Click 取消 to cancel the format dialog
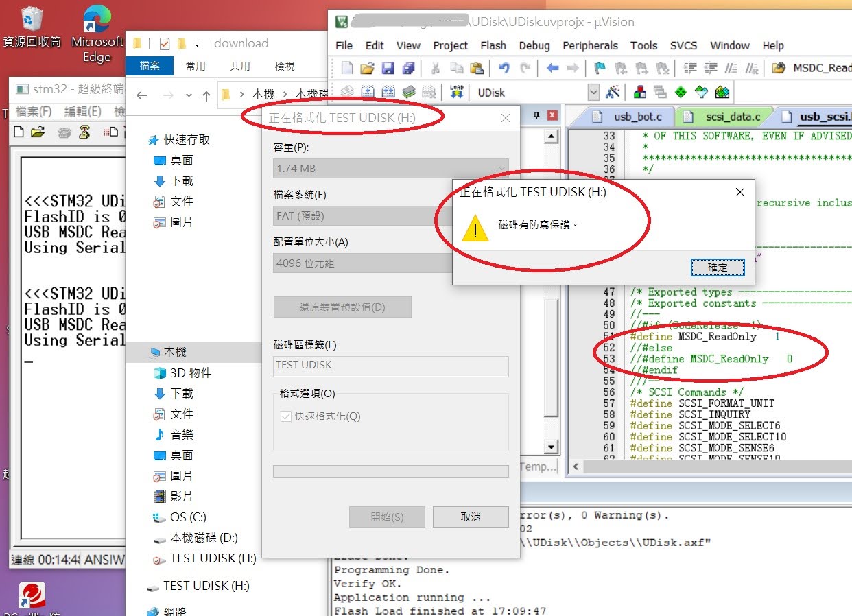This screenshot has width=852, height=616. (x=471, y=517)
